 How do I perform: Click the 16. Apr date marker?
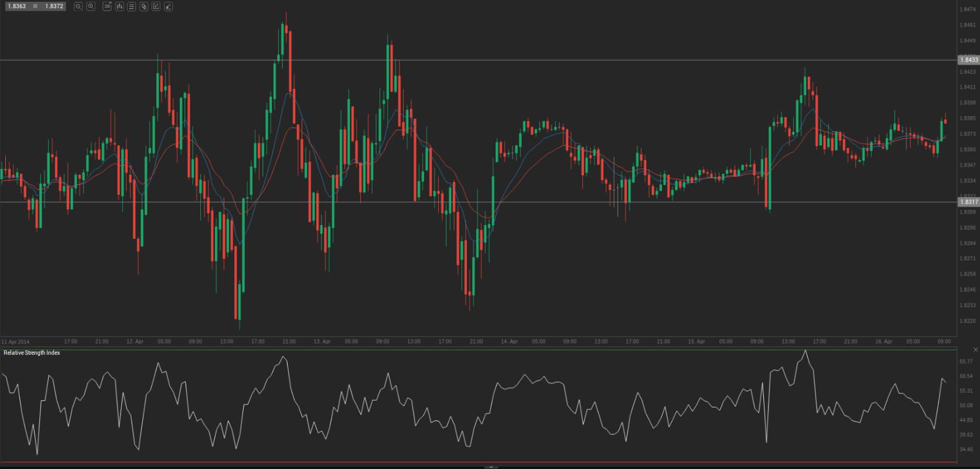(x=883, y=341)
